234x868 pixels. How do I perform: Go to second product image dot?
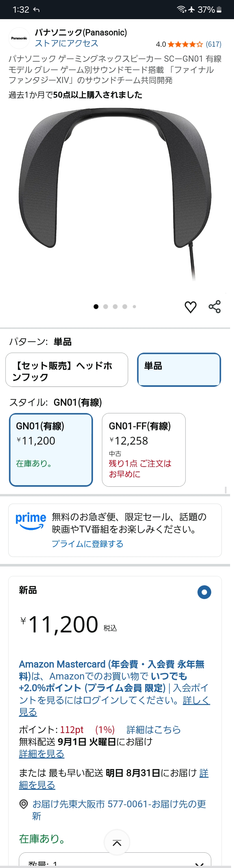[x=106, y=307]
